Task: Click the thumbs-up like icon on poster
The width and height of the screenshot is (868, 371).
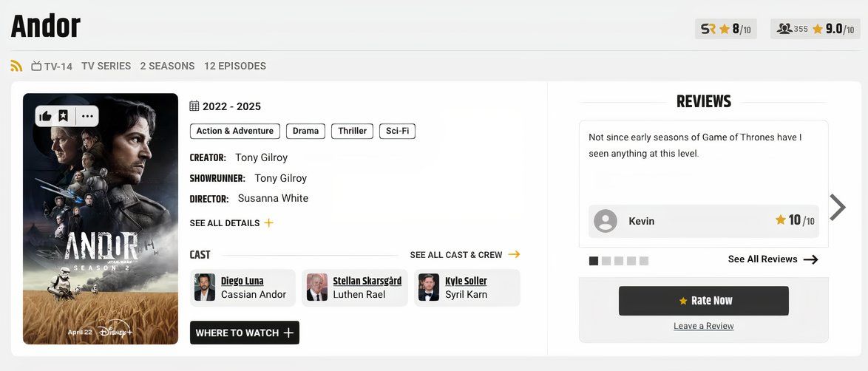Action: pyautogui.click(x=46, y=116)
